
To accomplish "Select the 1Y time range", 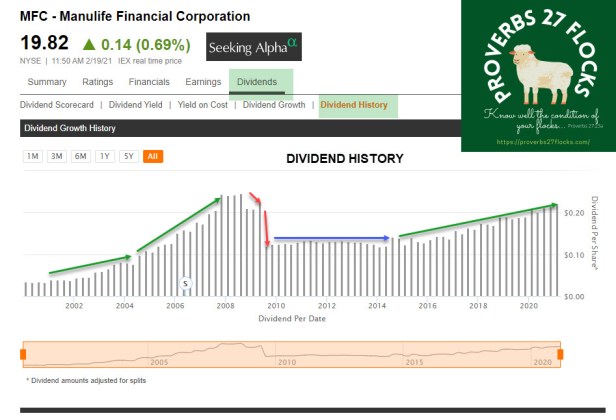I will point(104,156).
